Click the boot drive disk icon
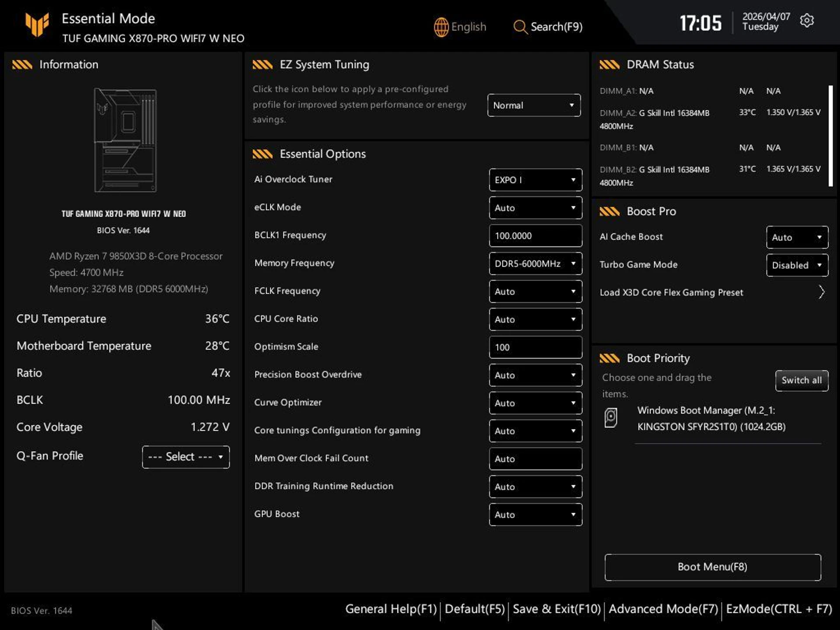Viewport: 840px width, 630px height. 611,418
